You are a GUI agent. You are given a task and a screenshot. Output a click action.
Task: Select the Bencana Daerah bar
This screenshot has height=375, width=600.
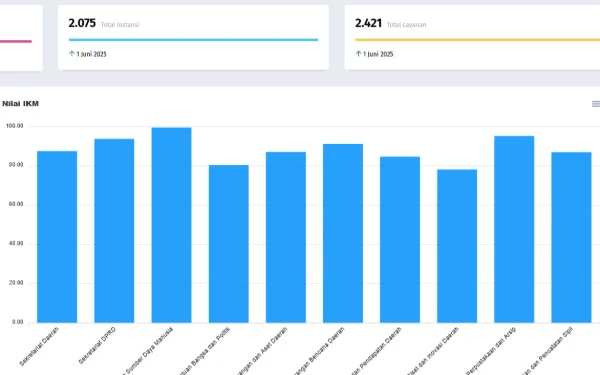pyautogui.click(x=343, y=233)
